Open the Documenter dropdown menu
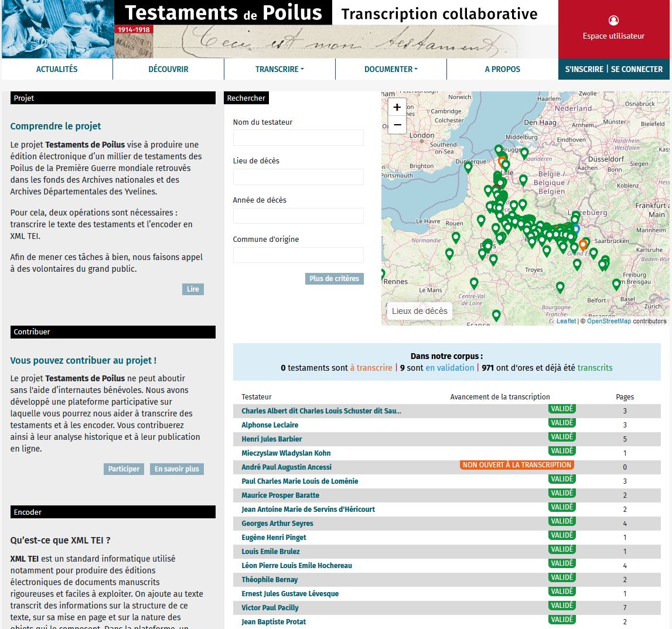 click(391, 69)
